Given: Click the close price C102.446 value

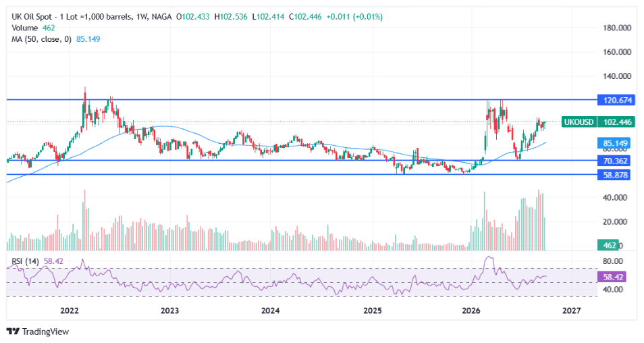Looking at the screenshot, I should (x=305, y=17).
